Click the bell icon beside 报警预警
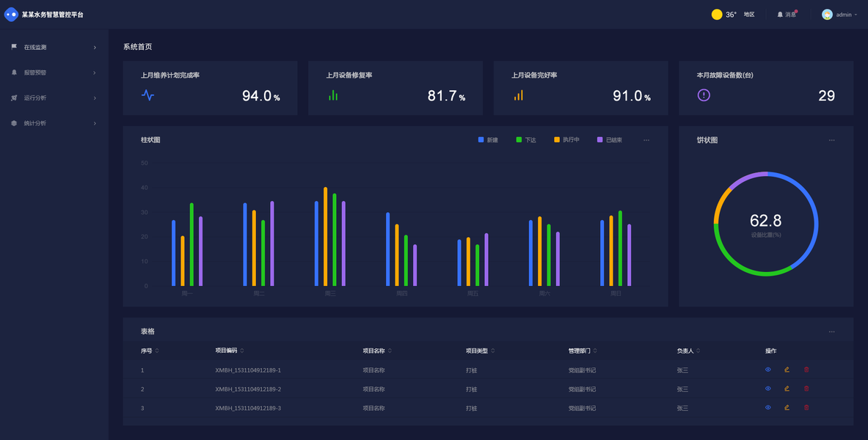Viewport: 868px width, 440px height. point(14,73)
